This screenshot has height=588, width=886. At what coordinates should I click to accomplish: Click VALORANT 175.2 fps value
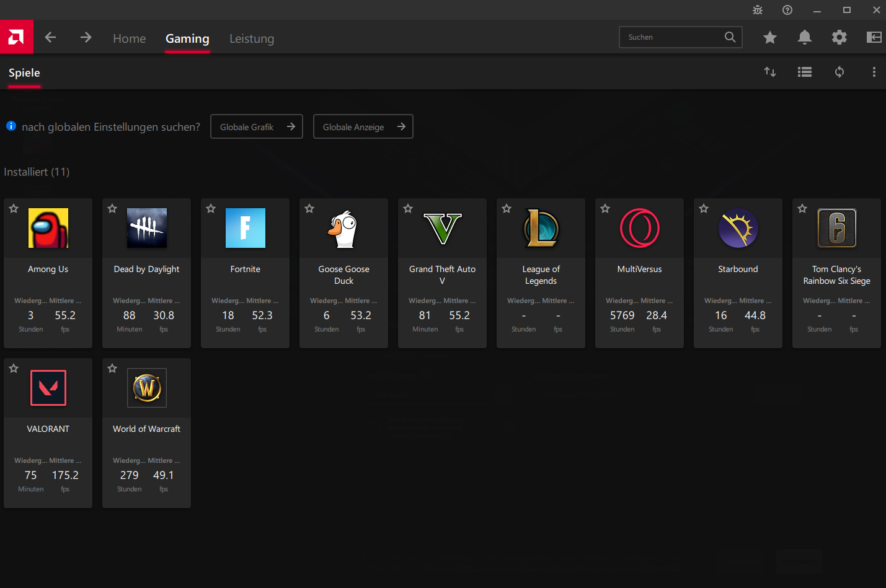pos(65,475)
